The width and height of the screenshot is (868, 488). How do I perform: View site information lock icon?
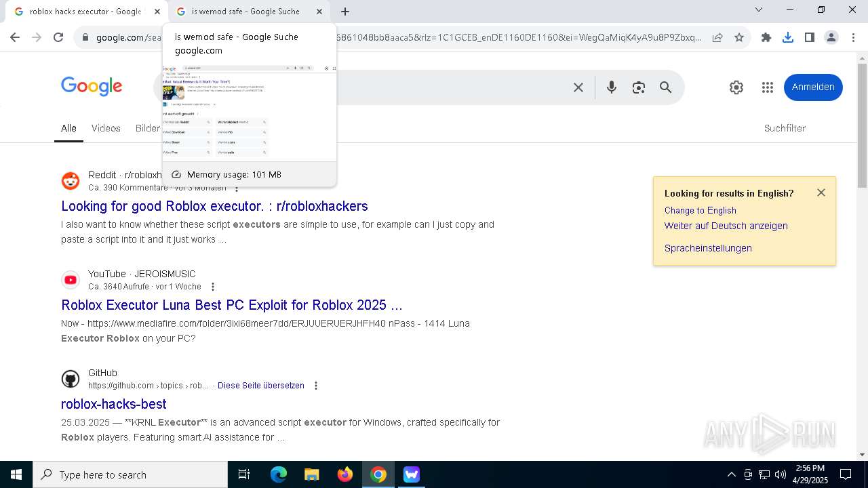tap(85, 37)
